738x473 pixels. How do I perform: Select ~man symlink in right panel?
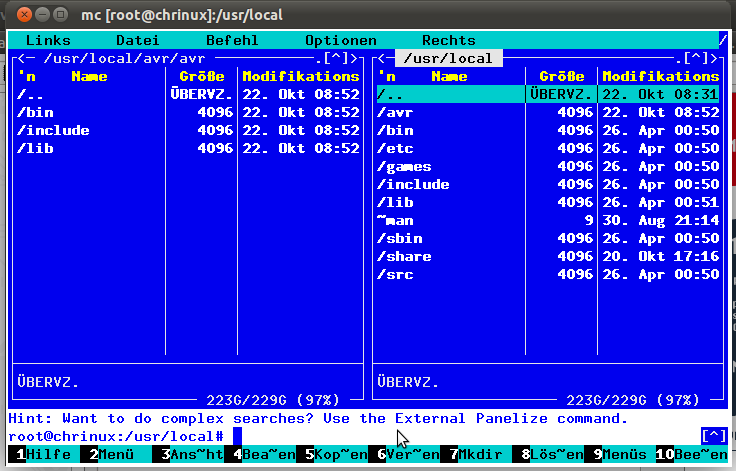(548, 220)
